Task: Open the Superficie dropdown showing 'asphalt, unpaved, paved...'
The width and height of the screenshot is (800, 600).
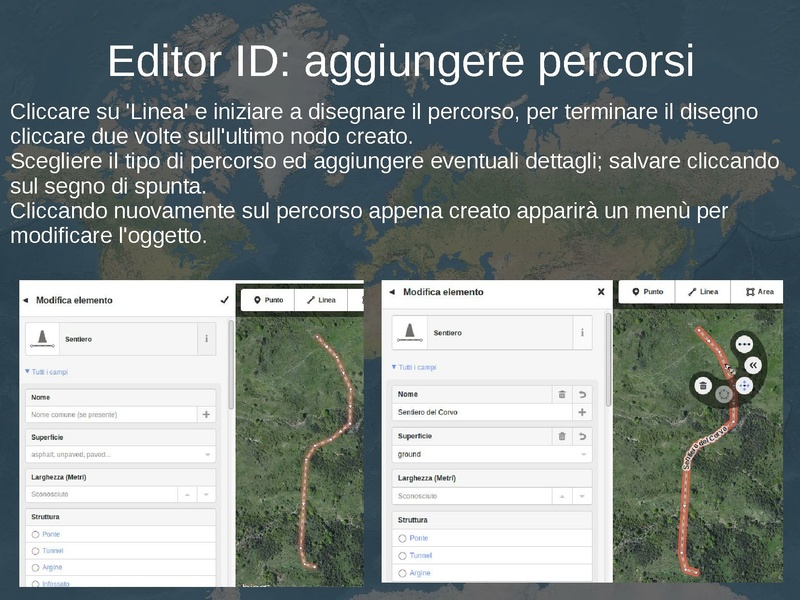Action: pos(120,455)
